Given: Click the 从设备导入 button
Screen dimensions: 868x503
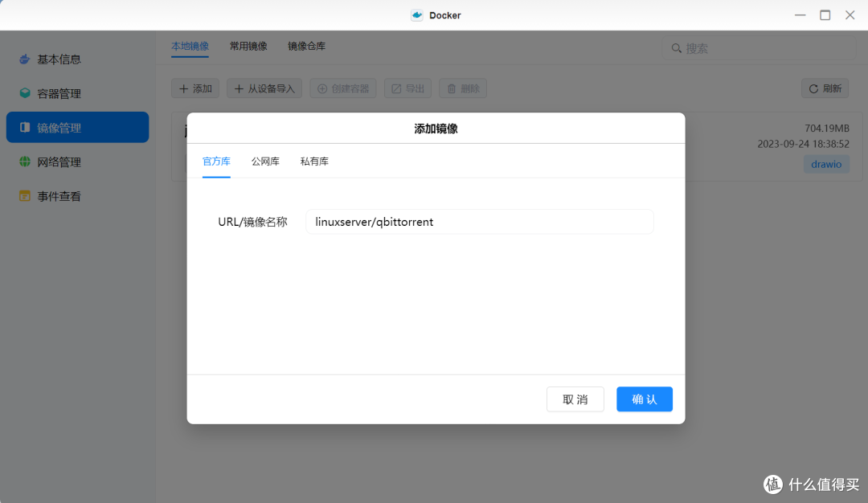Looking at the screenshot, I should (x=264, y=88).
